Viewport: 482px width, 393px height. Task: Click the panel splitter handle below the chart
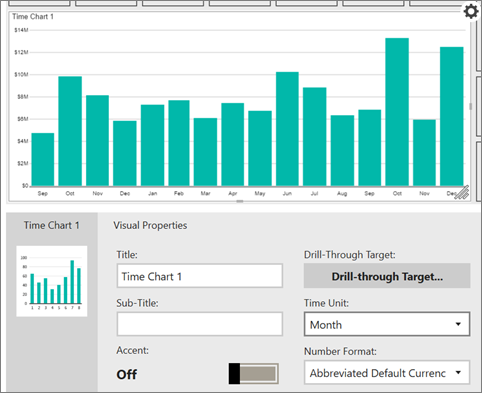[x=240, y=201]
